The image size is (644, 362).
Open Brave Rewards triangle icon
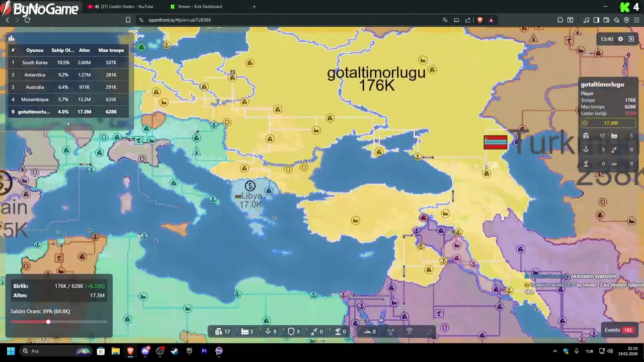pos(491,20)
